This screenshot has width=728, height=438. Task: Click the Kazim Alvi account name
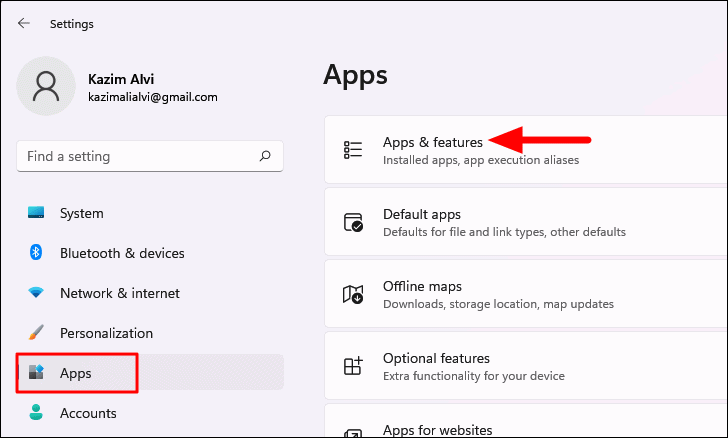pos(121,79)
